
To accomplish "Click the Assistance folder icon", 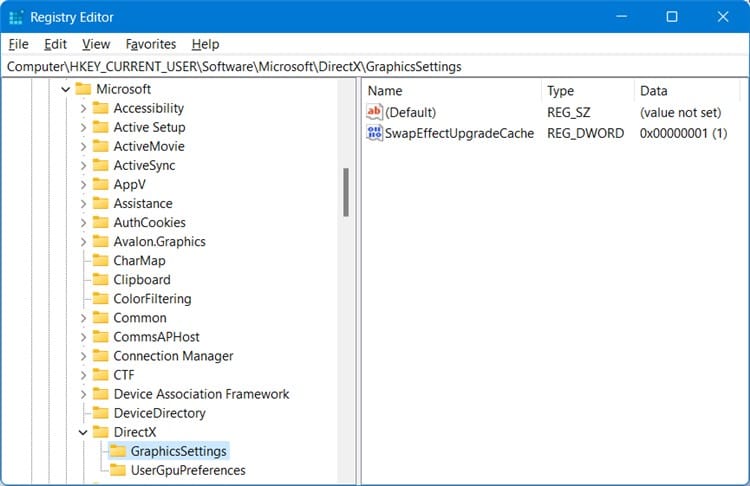I will [100, 203].
